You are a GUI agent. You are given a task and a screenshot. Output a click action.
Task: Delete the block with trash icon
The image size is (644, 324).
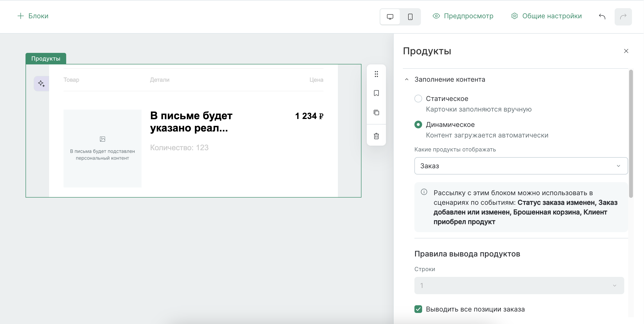tap(376, 136)
